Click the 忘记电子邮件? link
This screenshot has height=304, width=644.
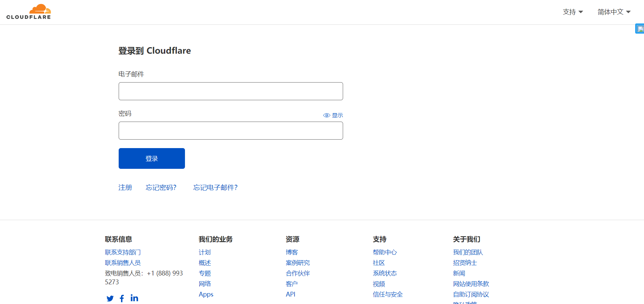216,187
